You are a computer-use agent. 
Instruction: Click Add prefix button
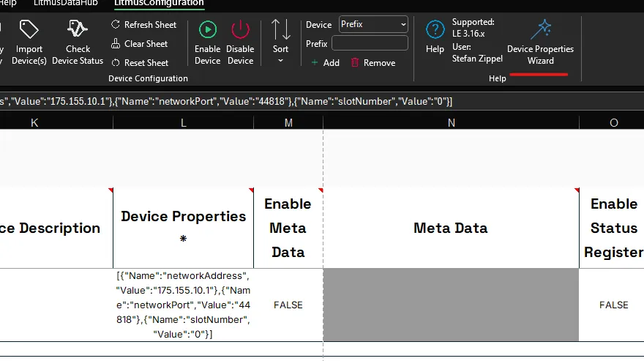click(x=326, y=63)
